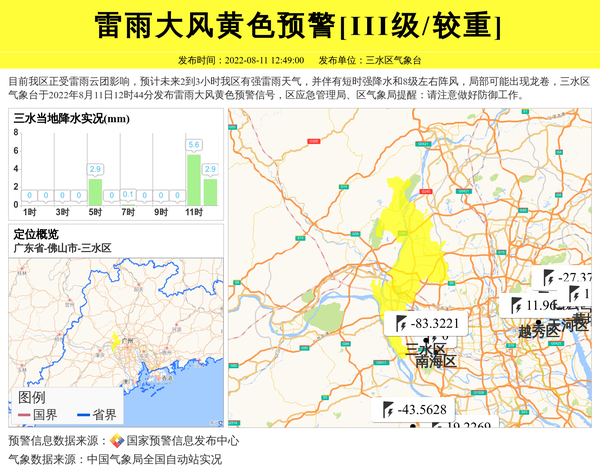
Task: Click the yellow warning title banner
Action: pyautogui.click(x=300, y=25)
